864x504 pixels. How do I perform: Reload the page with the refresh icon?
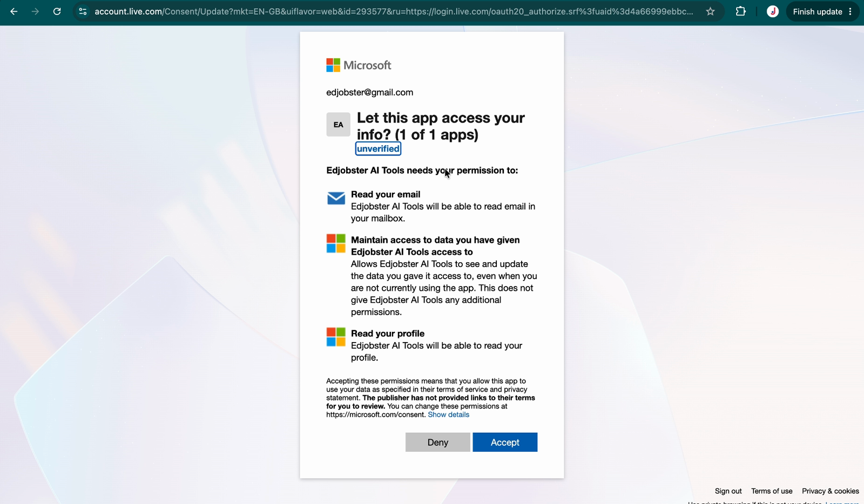(57, 11)
